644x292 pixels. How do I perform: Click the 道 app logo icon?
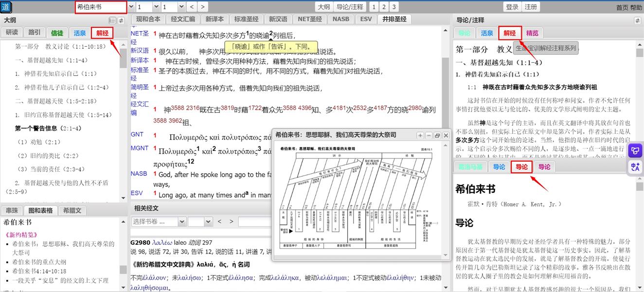7,7
